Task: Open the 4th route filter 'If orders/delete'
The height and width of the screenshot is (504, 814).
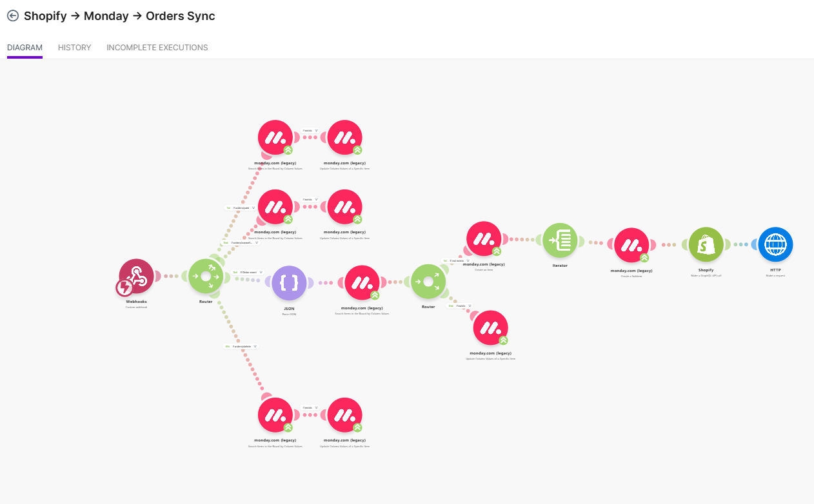Action: [241, 346]
